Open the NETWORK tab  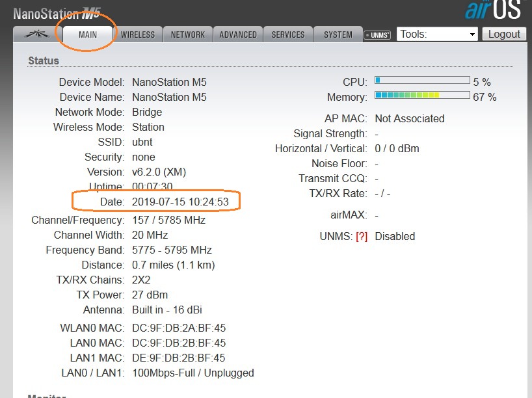(x=188, y=34)
